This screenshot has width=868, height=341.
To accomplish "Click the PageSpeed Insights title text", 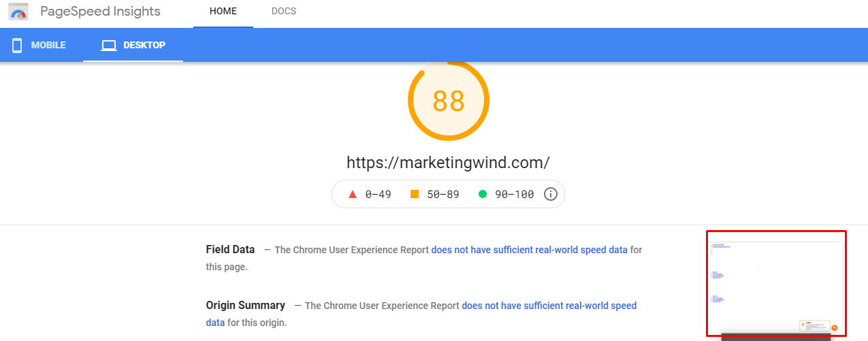I will coord(100,12).
